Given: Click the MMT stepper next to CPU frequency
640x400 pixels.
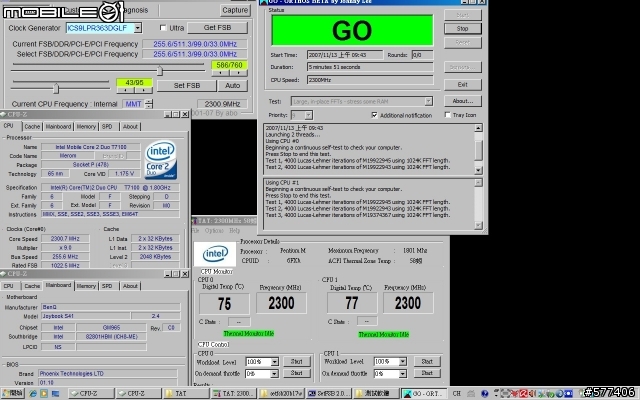Looking at the screenshot, I should [149, 104].
